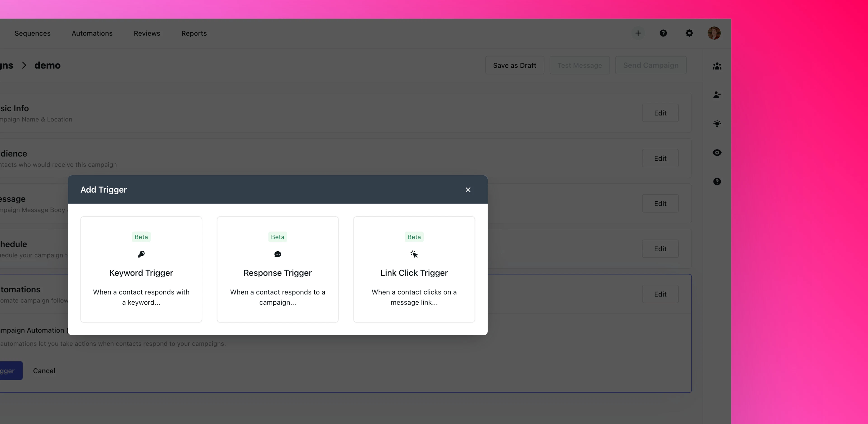
Task: Open the top bar help icon
Action: click(x=663, y=33)
